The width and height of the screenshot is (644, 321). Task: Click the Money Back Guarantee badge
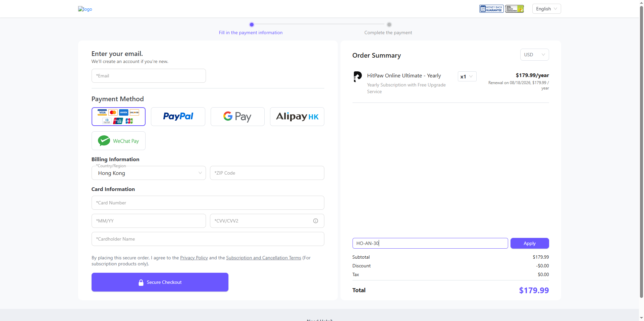pyautogui.click(x=491, y=9)
